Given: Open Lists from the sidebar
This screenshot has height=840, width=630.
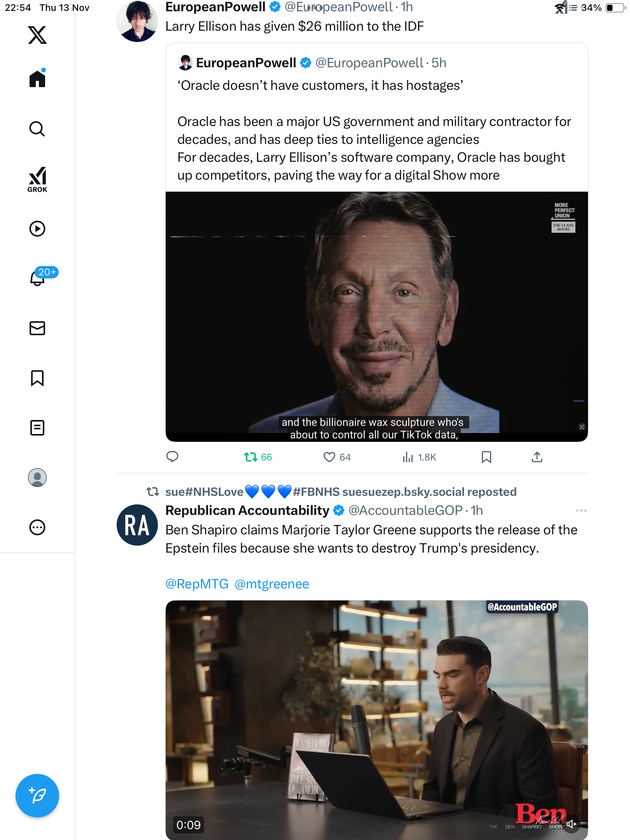Looking at the screenshot, I should (37, 428).
